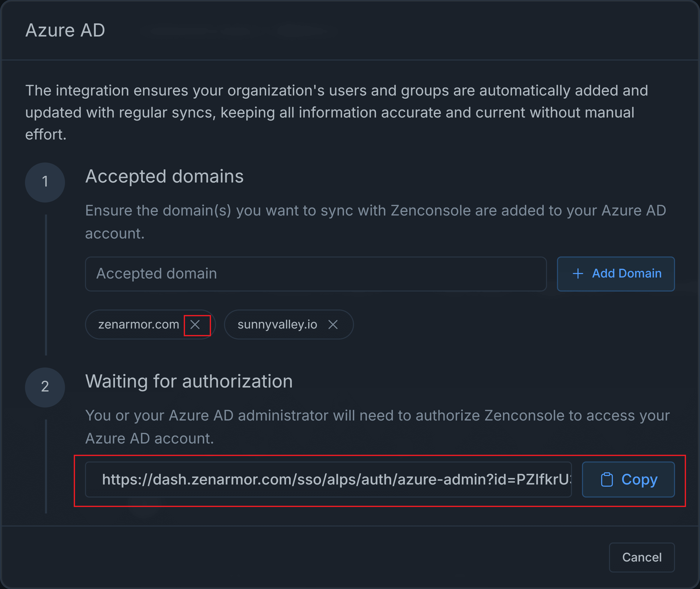Click the zenarmor.com chip label
The height and width of the screenshot is (589, 700).
[138, 324]
